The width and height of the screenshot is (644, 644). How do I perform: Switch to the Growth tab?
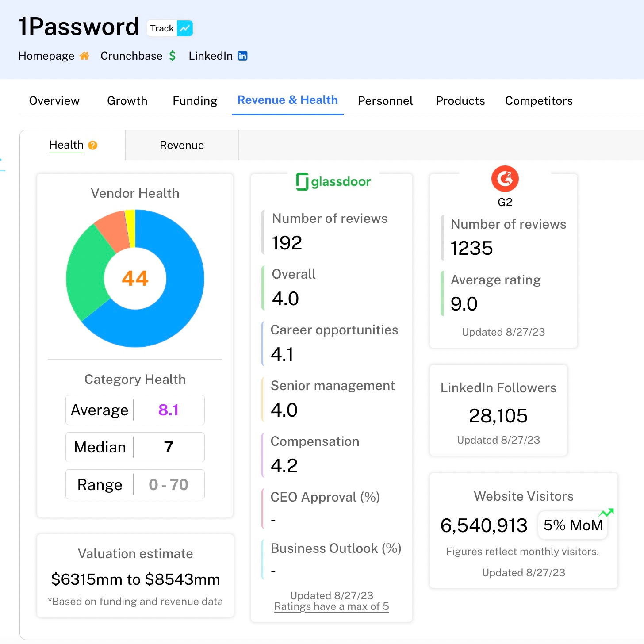[x=127, y=101]
